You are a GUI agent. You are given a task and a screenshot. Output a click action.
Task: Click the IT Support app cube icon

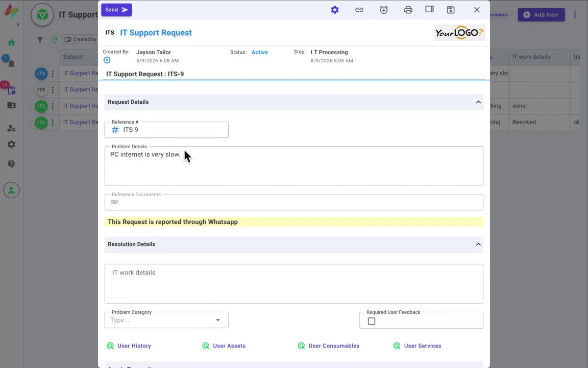42,15
